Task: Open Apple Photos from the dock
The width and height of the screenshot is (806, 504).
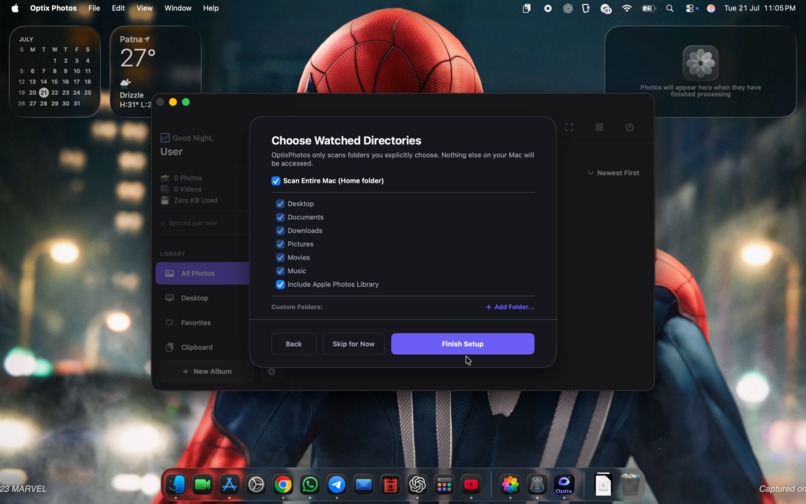Action: pyautogui.click(x=510, y=484)
